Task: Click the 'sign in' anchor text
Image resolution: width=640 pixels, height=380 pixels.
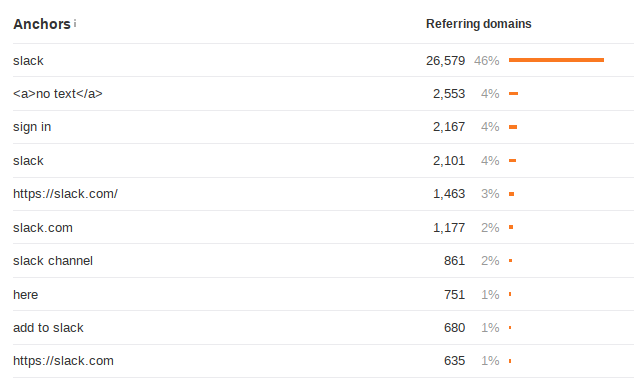Action: coord(32,127)
